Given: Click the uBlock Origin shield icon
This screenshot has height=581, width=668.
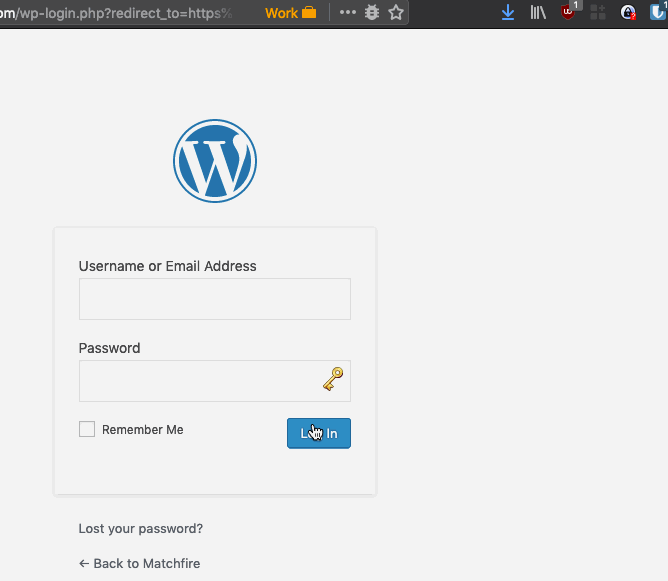Looking at the screenshot, I should click(569, 13).
